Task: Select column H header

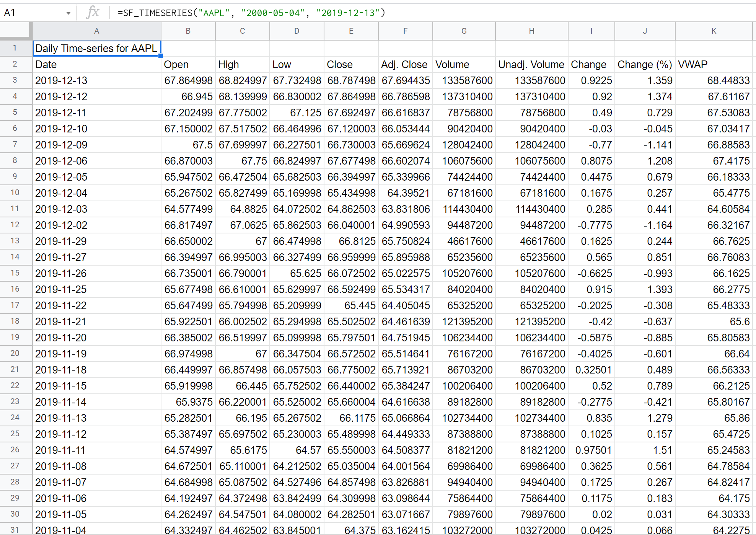Action: click(532, 31)
